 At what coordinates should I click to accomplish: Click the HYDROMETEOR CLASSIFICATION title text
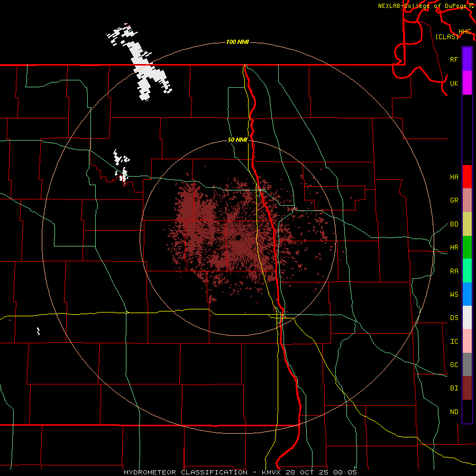click(185, 472)
